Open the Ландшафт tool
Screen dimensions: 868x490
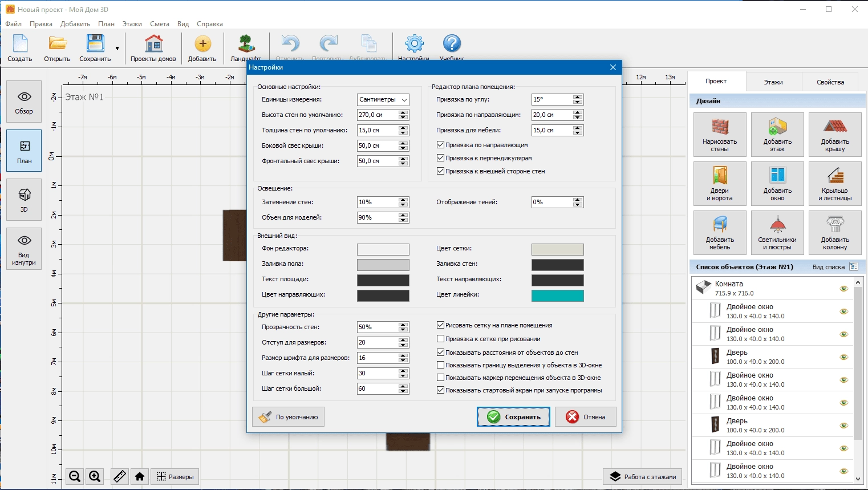tap(246, 47)
